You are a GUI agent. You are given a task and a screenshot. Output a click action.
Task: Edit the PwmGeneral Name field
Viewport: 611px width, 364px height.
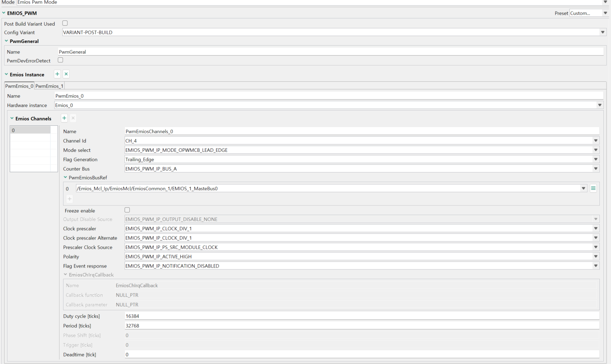tap(331, 52)
